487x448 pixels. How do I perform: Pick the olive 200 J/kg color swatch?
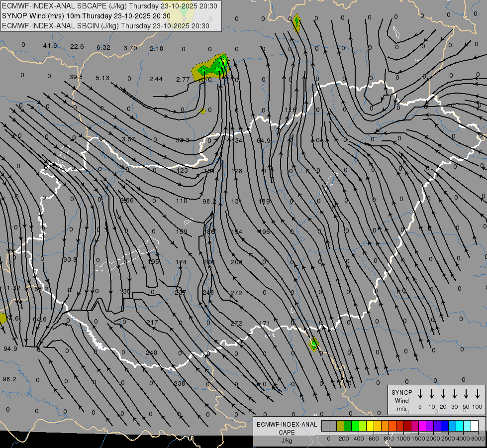340,426
